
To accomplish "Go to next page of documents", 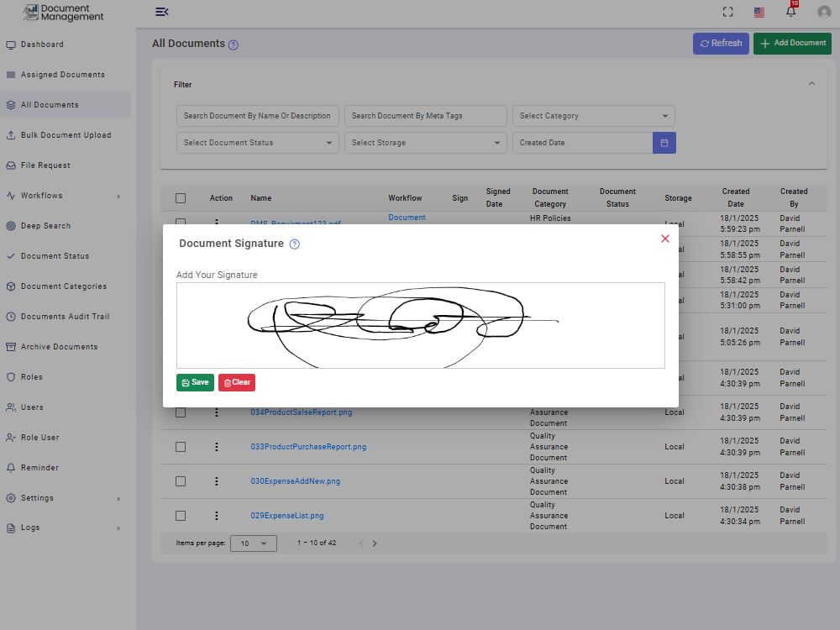I will [x=375, y=543].
